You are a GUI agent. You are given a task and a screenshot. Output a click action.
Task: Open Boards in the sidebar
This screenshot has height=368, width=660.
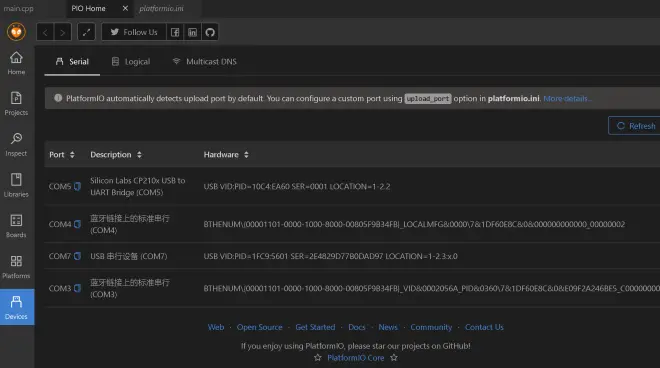click(16, 226)
